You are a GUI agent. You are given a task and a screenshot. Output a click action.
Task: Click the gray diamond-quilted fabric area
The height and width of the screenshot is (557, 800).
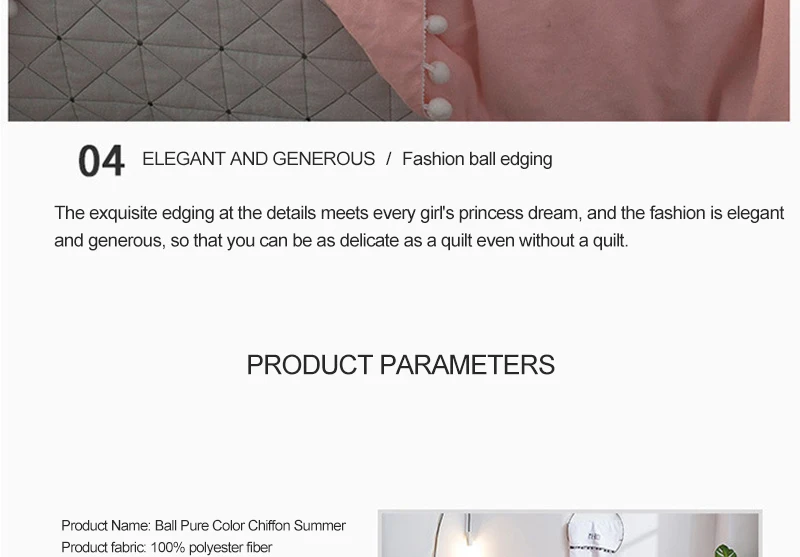click(194, 61)
